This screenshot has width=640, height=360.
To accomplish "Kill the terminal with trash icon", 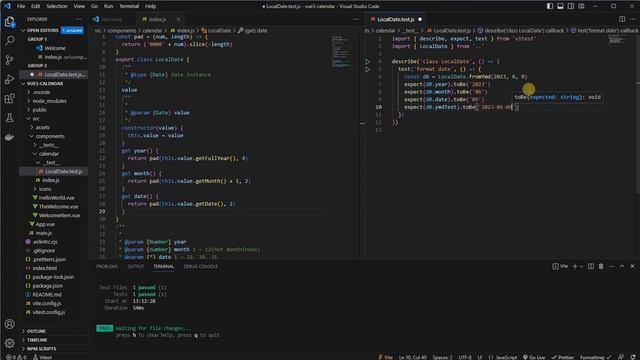I will pyautogui.click(x=601, y=266).
